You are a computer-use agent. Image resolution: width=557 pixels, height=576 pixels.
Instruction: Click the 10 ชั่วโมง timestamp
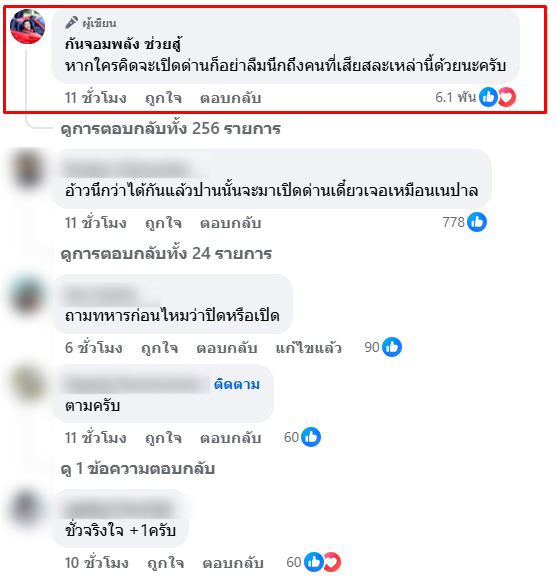coord(96,563)
